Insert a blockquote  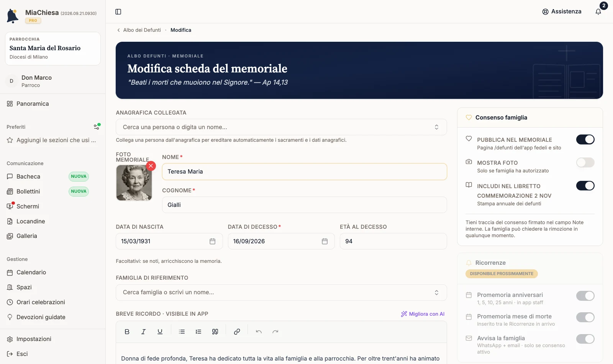coord(215,332)
